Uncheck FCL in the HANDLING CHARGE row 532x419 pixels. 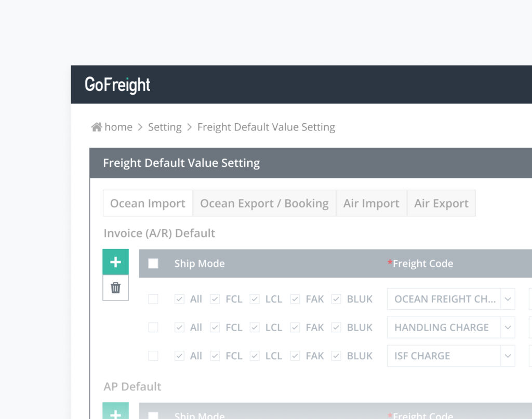point(215,328)
